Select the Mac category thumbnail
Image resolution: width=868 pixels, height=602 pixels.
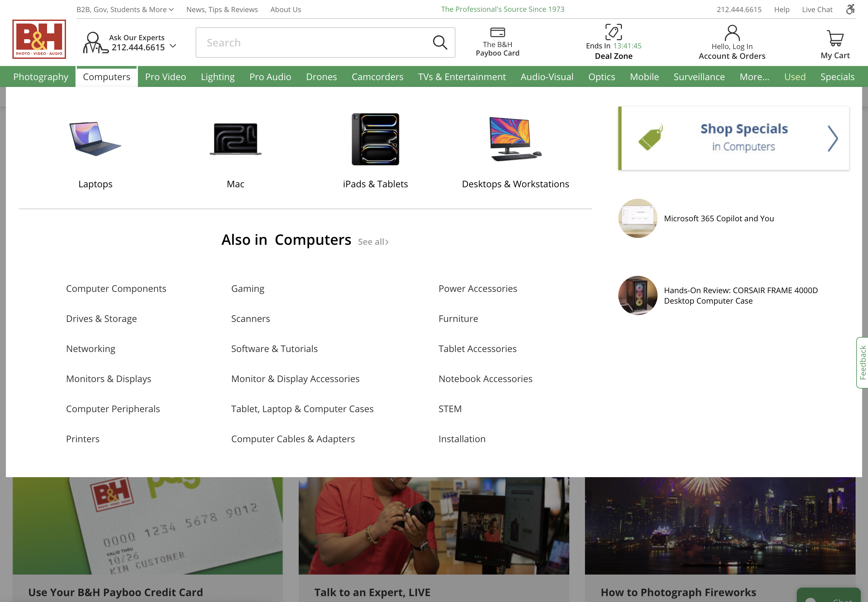tap(235, 139)
